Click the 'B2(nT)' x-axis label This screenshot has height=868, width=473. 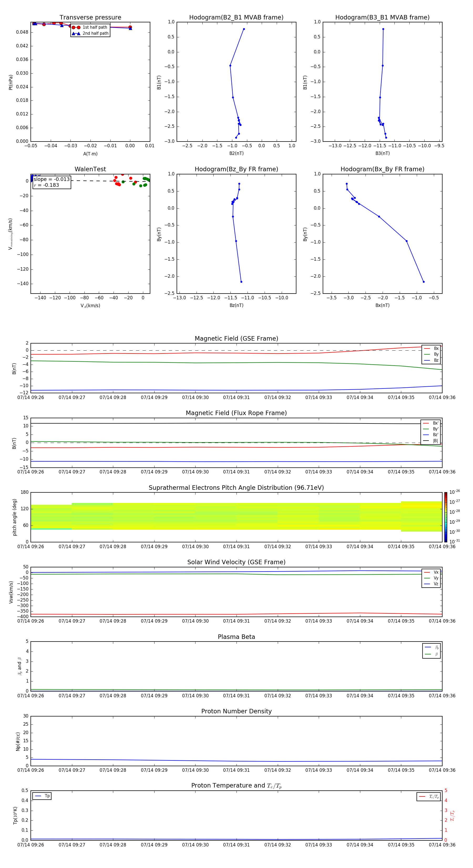coord(236,154)
